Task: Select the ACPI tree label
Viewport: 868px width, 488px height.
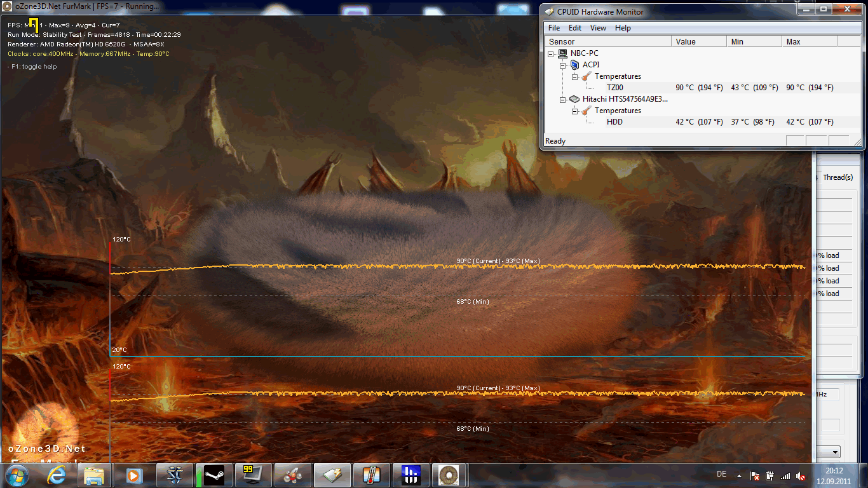Action: (x=591, y=65)
